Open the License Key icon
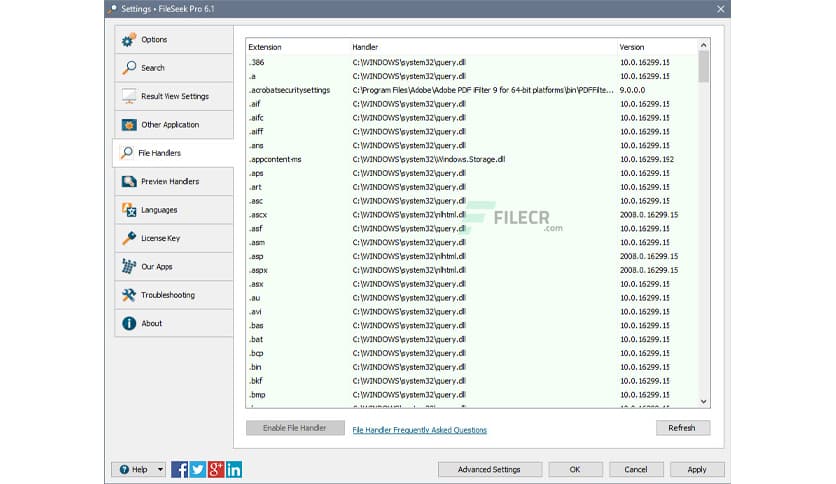The height and width of the screenshot is (484, 836). coord(129,238)
